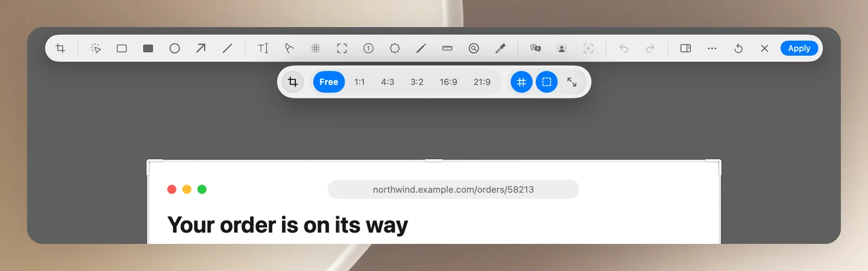Click the green zoom dot in the browser

click(x=202, y=189)
